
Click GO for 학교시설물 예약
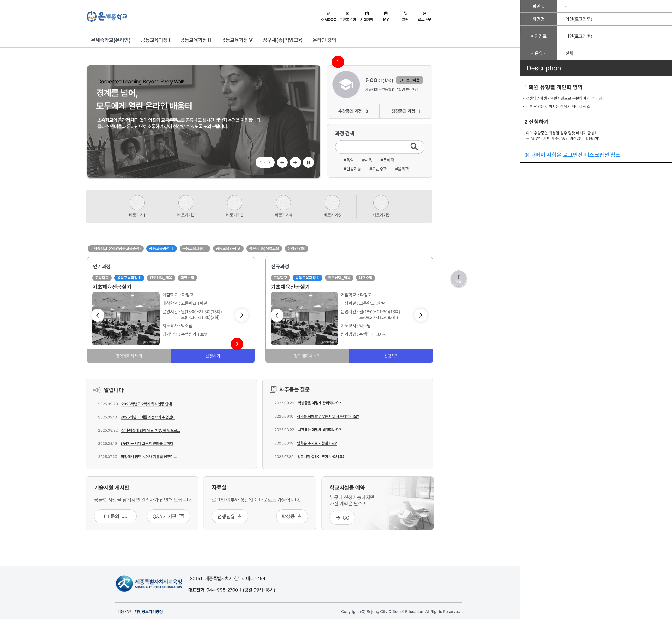pos(342,518)
